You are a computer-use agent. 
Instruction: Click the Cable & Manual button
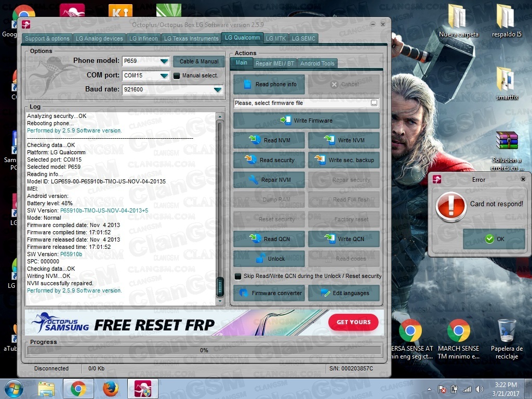pos(199,61)
